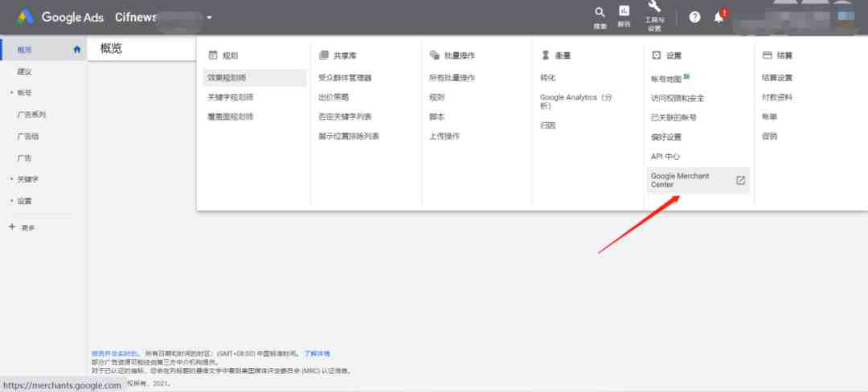Click the 共享库 column header
868x392 pixels.
(346, 55)
